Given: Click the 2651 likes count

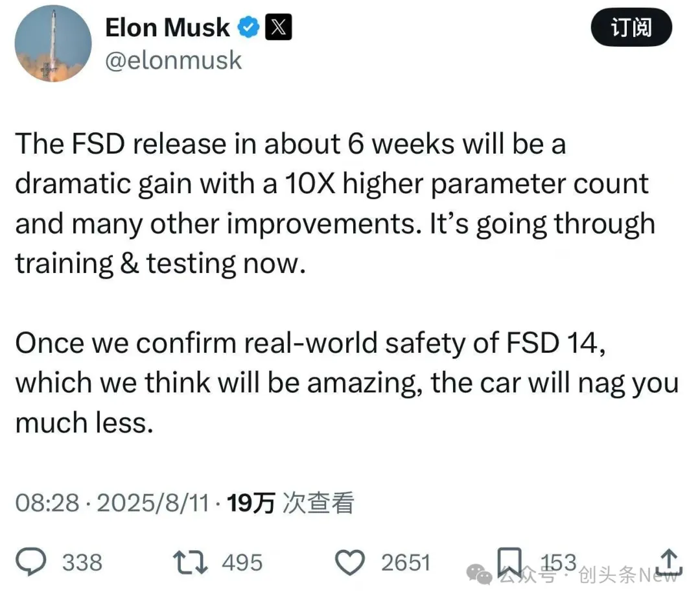Looking at the screenshot, I should (405, 562).
